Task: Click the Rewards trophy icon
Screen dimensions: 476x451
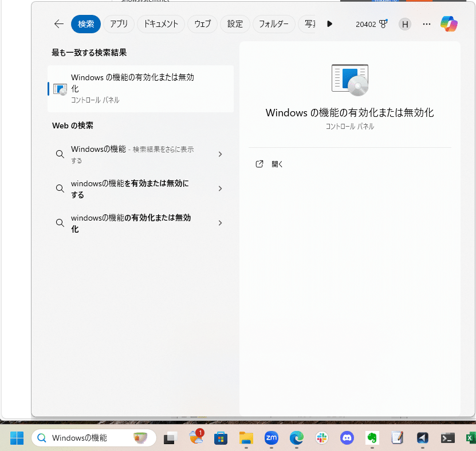Action: tap(383, 24)
